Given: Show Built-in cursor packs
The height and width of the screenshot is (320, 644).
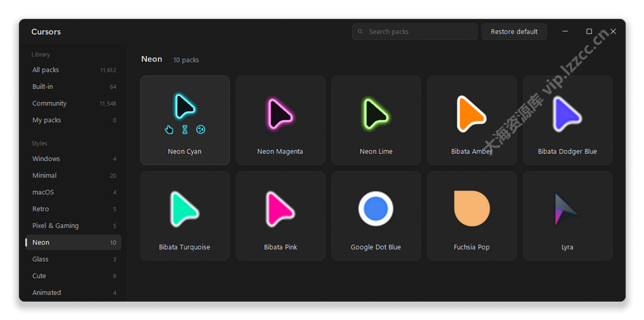Looking at the screenshot, I should (x=73, y=87).
